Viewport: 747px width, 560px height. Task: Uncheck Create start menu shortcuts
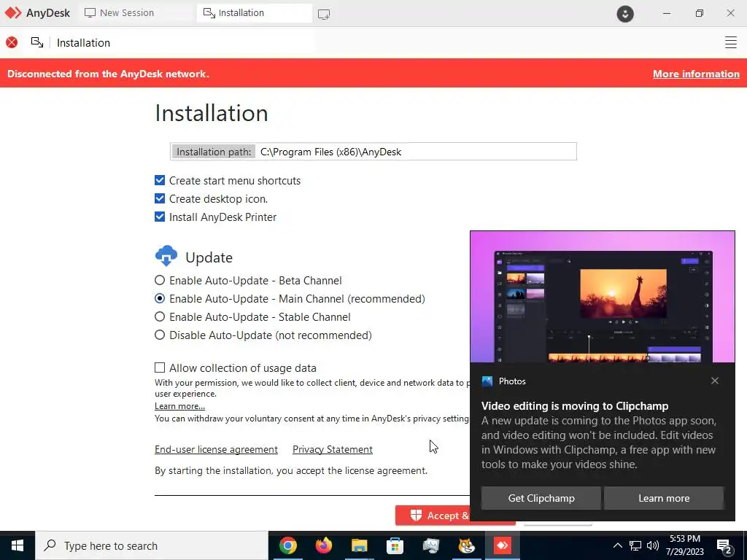[x=160, y=181]
